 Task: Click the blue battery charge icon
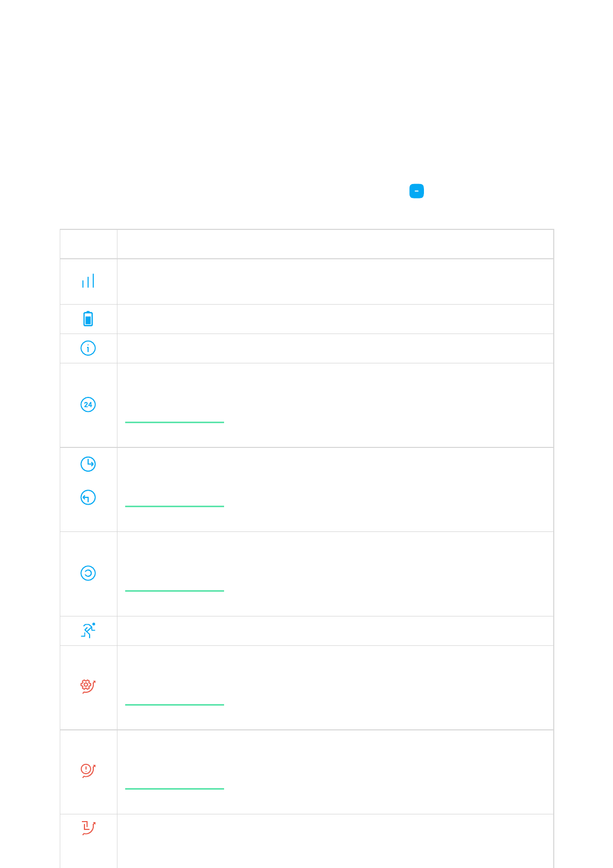(x=88, y=319)
